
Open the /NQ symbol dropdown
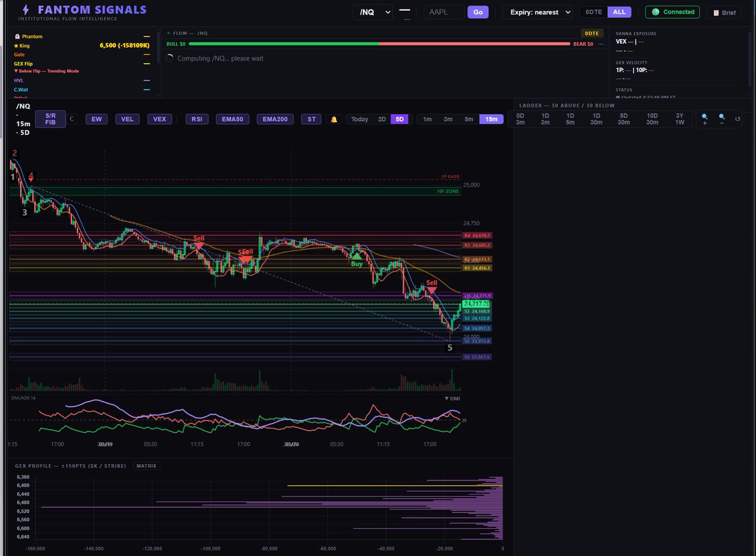coord(372,12)
